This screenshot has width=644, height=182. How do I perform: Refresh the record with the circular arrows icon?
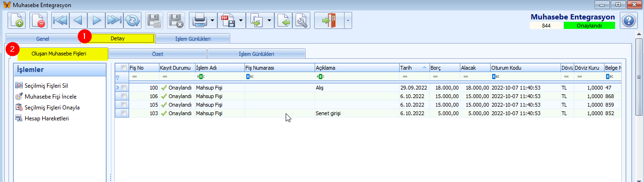tap(132, 21)
